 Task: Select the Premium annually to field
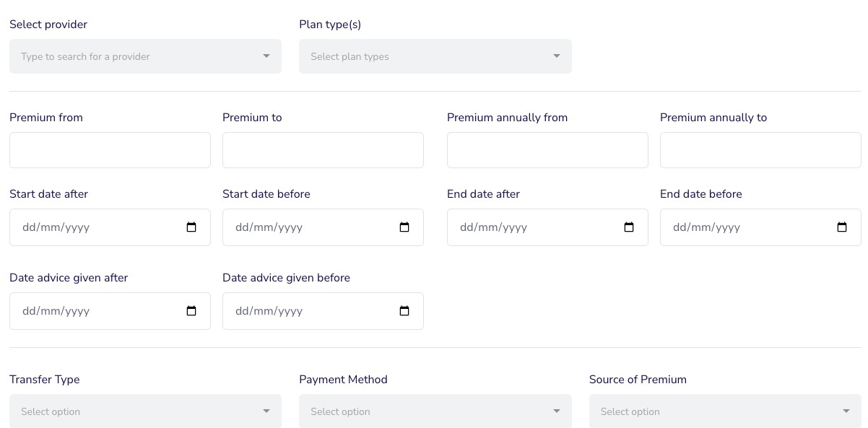tap(760, 150)
